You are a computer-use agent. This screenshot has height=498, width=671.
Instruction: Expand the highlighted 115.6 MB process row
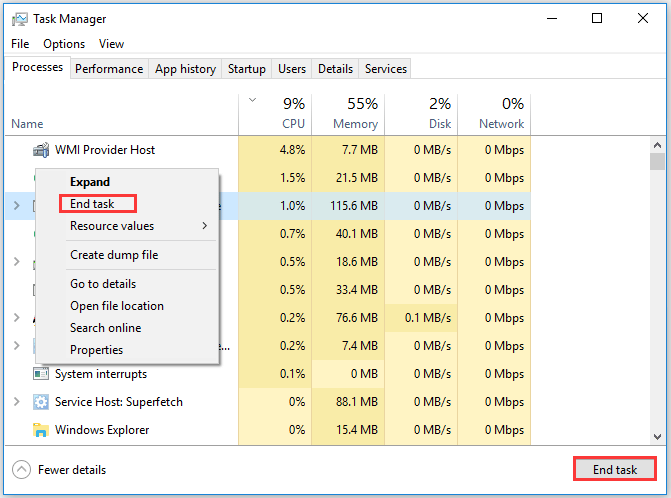point(17,206)
